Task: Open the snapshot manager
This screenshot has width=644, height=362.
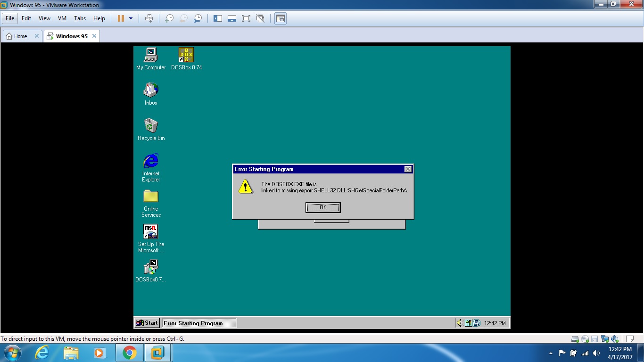Action: click(198, 18)
